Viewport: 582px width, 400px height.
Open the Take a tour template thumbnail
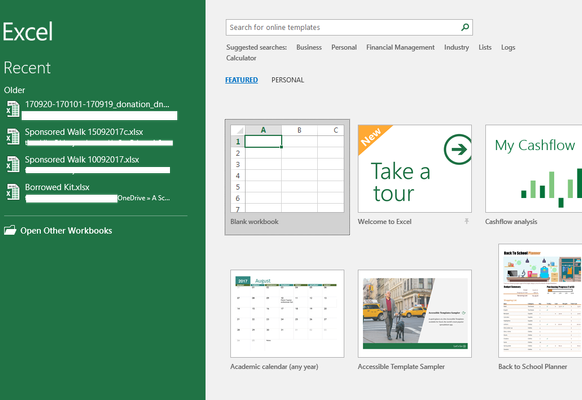coord(415,168)
